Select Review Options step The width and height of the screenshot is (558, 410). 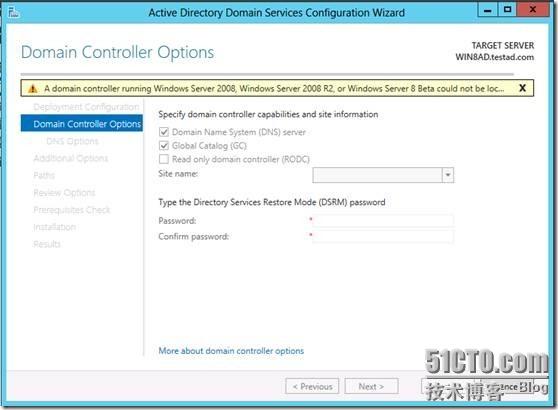point(64,193)
